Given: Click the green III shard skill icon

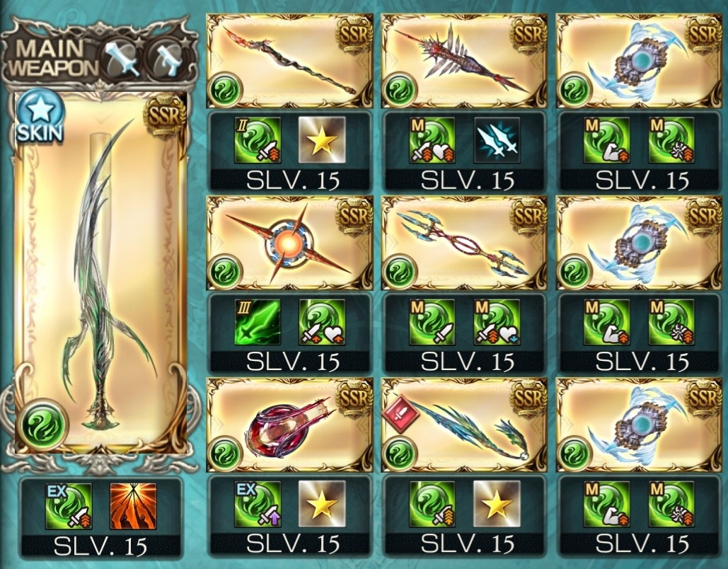Looking at the screenshot, I should (x=258, y=322).
